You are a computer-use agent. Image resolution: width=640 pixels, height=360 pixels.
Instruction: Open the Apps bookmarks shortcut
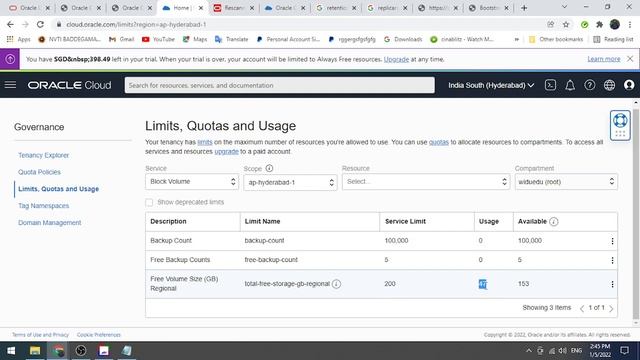click(18, 39)
